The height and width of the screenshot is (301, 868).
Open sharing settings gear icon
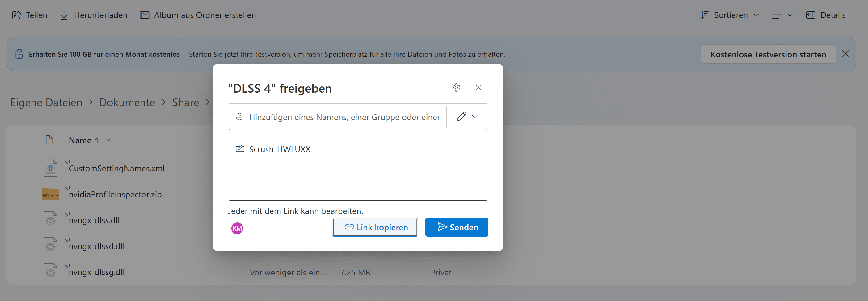click(456, 88)
